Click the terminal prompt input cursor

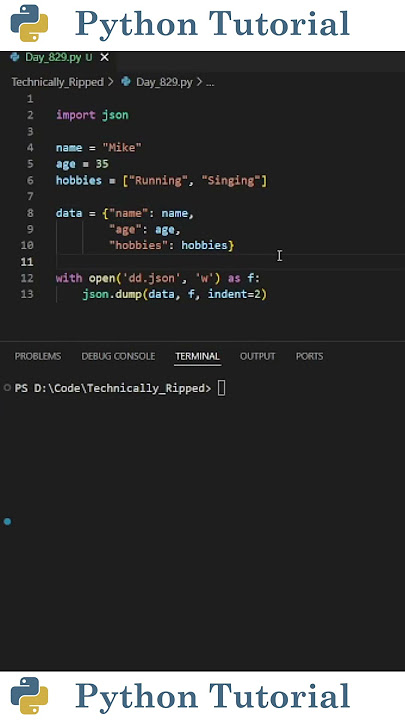221,388
